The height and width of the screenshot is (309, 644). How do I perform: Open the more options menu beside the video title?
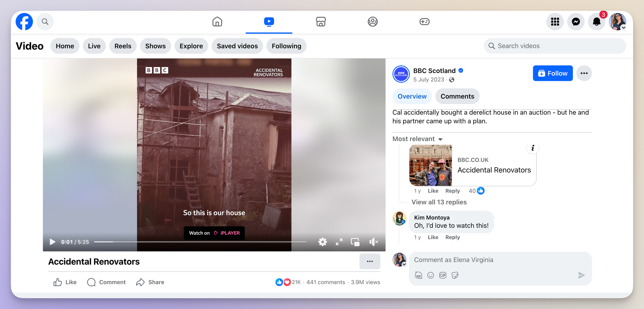pyautogui.click(x=370, y=261)
